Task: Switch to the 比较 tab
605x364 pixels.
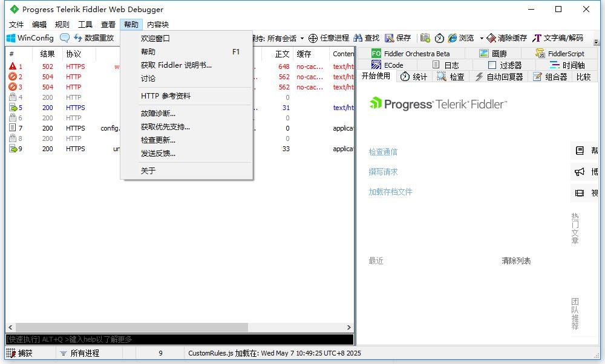Action: [584, 77]
